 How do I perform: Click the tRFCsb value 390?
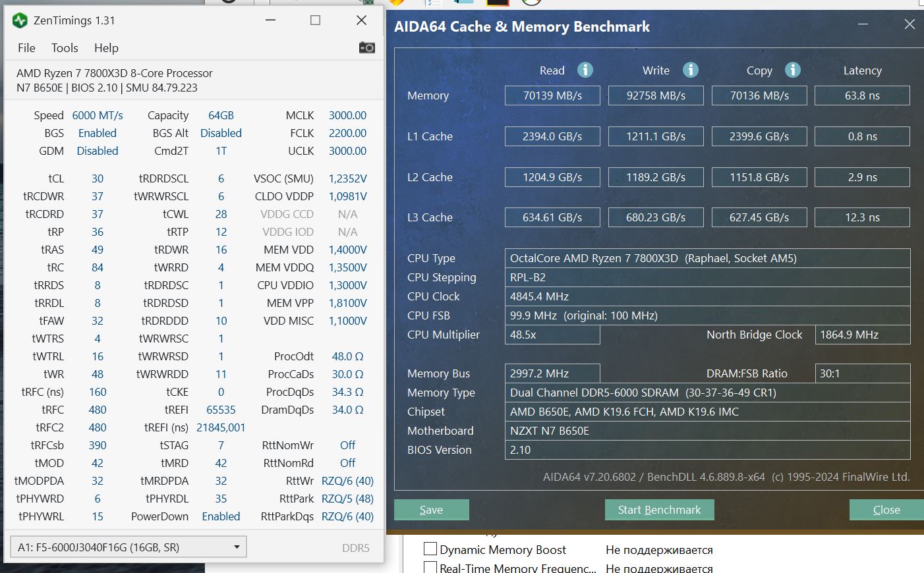pos(98,445)
